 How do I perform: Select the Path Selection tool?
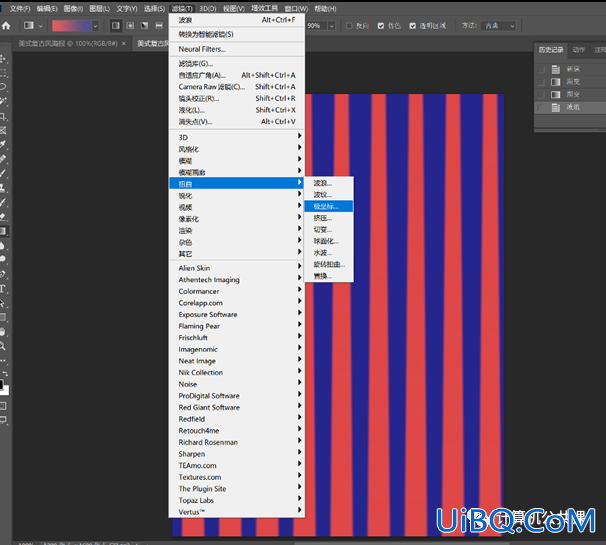(x=3, y=303)
